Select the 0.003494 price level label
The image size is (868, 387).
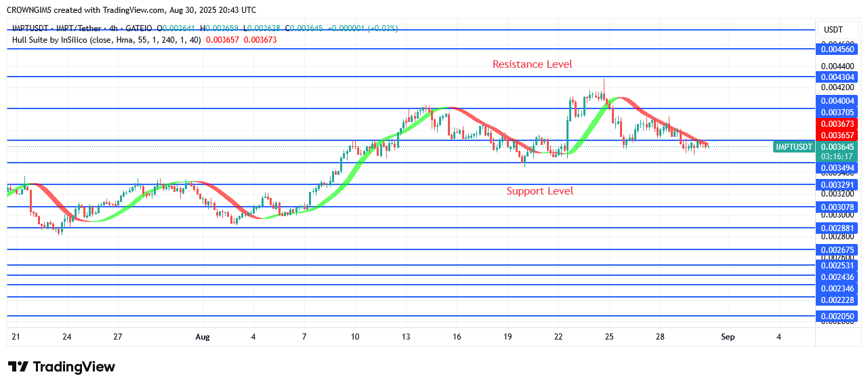pos(838,168)
